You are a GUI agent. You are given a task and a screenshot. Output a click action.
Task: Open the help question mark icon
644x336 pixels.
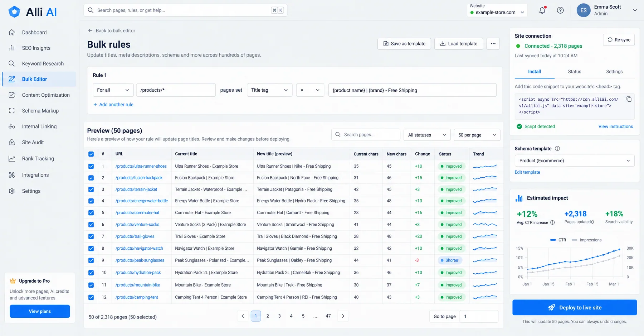(x=560, y=10)
